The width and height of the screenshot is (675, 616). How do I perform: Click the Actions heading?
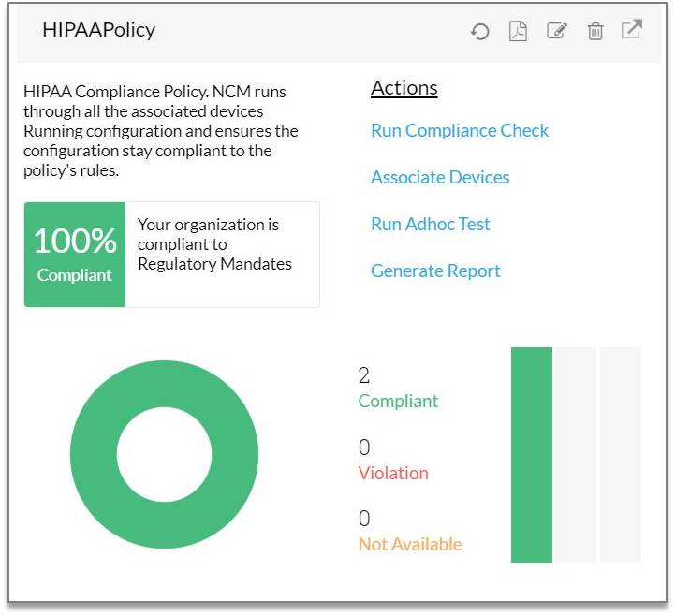click(x=404, y=88)
